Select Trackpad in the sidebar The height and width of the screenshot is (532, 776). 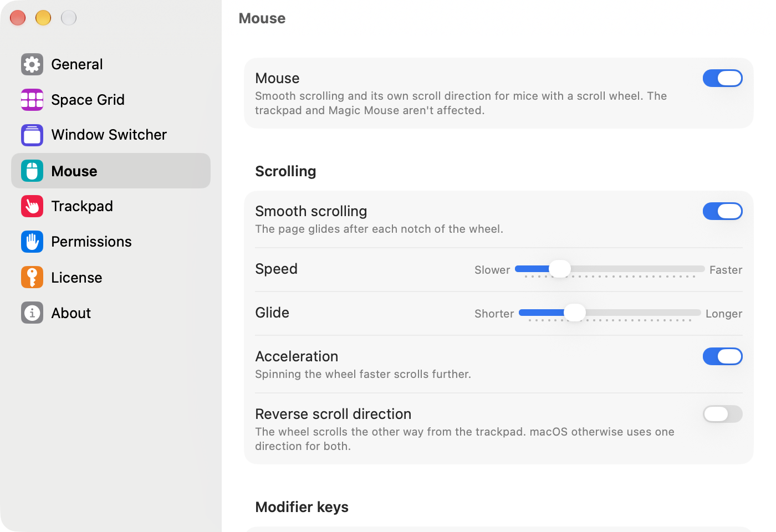(111, 206)
